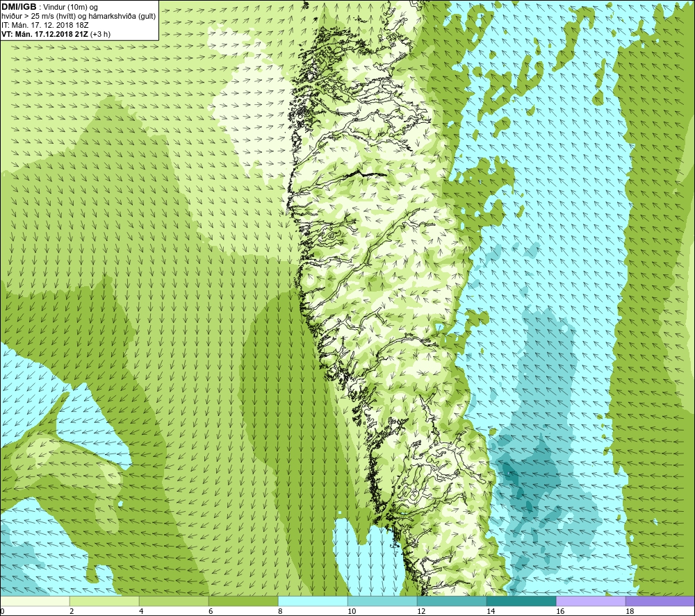Click the legend label "14"

click(x=491, y=612)
